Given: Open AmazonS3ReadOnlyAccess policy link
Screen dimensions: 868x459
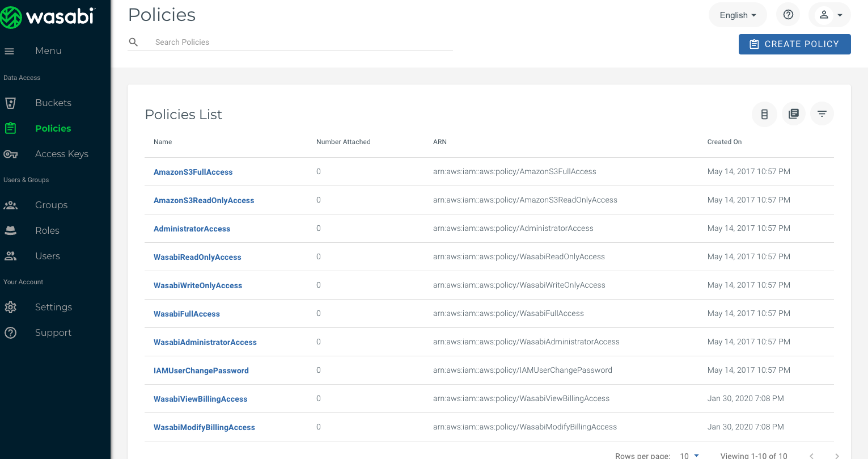Looking at the screenshot, I should [204, 200].
